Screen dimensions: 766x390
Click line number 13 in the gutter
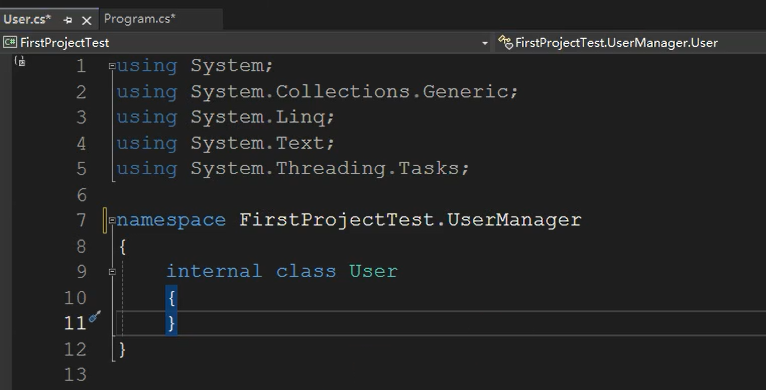pos(75,375)
